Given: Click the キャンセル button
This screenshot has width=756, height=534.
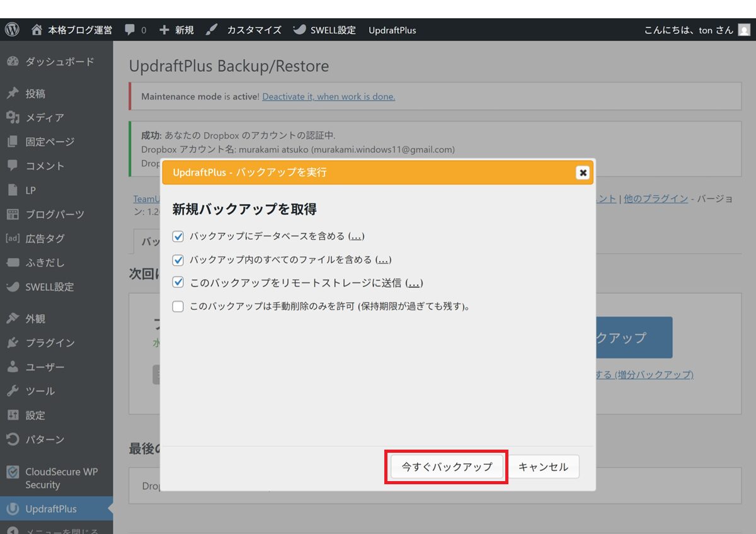Looking at the screenshot, I should (x=543, y=467).
